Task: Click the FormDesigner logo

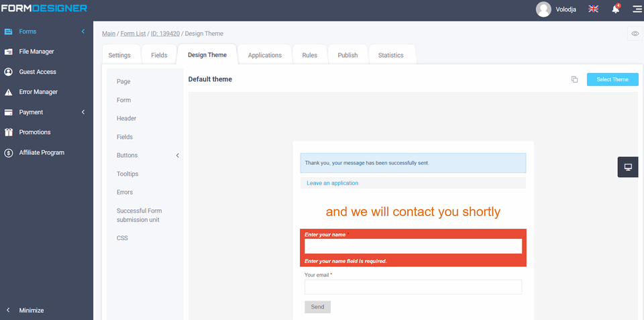Action: (x=44, y=8)
